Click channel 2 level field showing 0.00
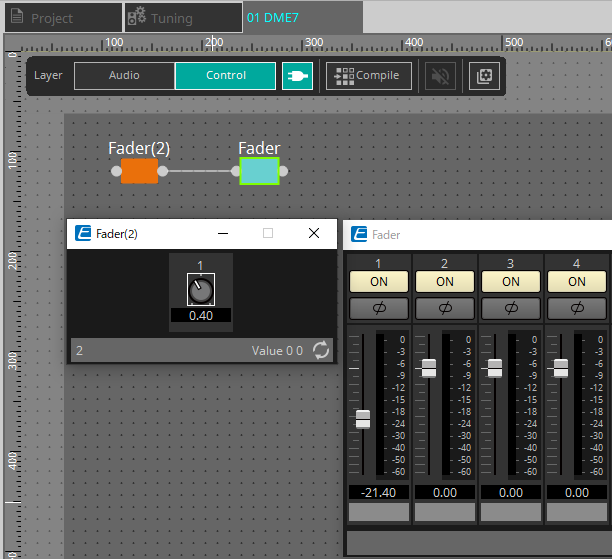Viewport: 612px width, 559px height. pos(445,492)
